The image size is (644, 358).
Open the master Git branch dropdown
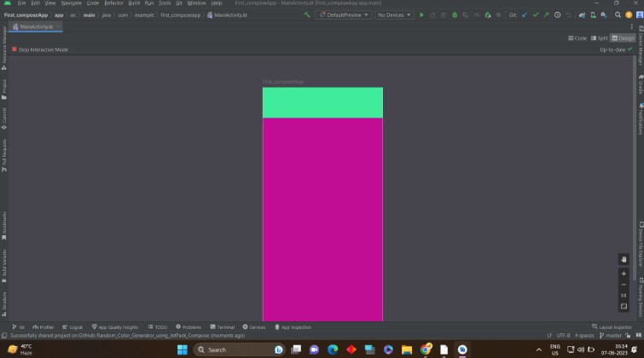pyautogui.click(x=611, y=336)
